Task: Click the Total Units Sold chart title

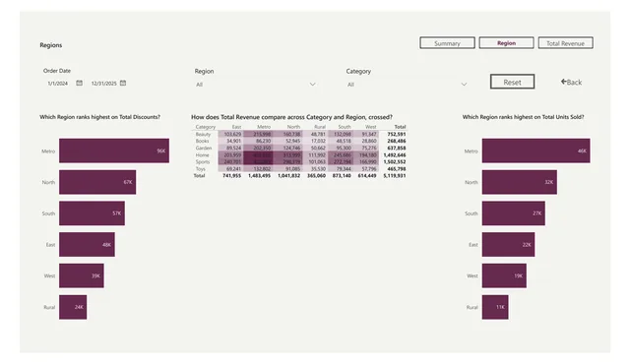Action: (523, 117)
